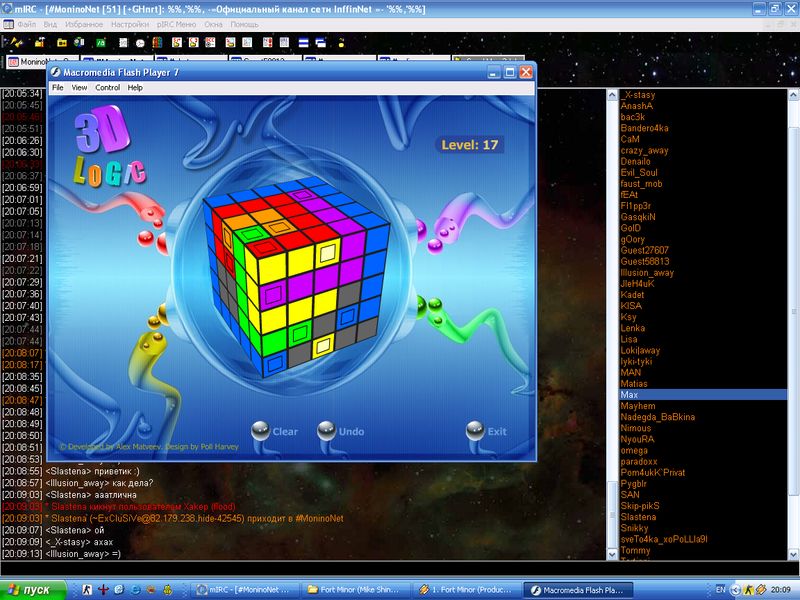800x600 pixels.
Task: Select user crazy_away in the nick list
Action: [x=644, y=151]
